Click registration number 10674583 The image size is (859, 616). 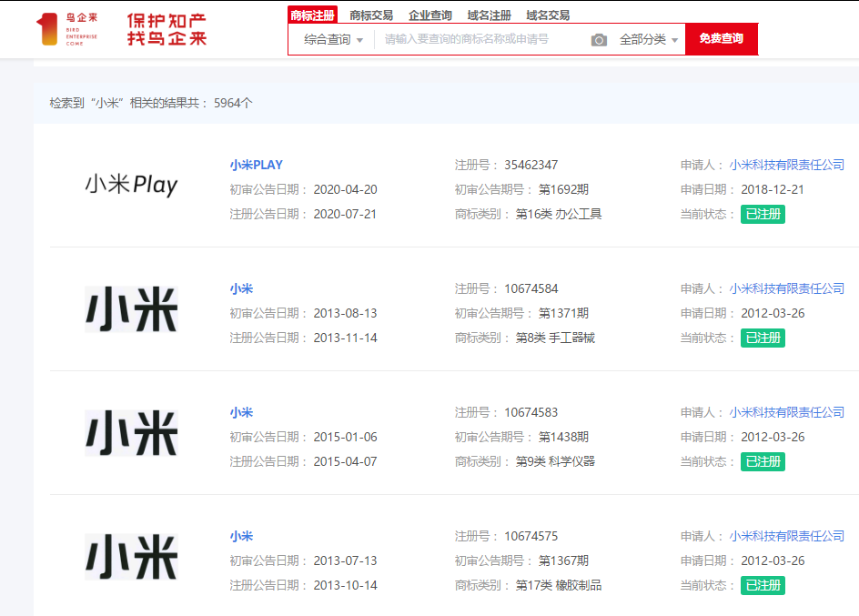click(531, 412)
